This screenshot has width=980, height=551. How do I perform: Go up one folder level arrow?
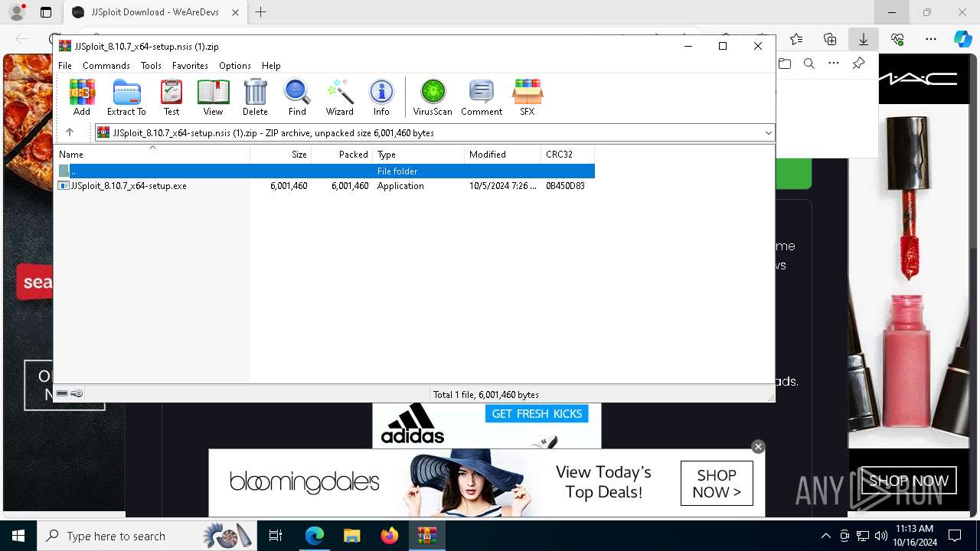(x=69, y=132)
